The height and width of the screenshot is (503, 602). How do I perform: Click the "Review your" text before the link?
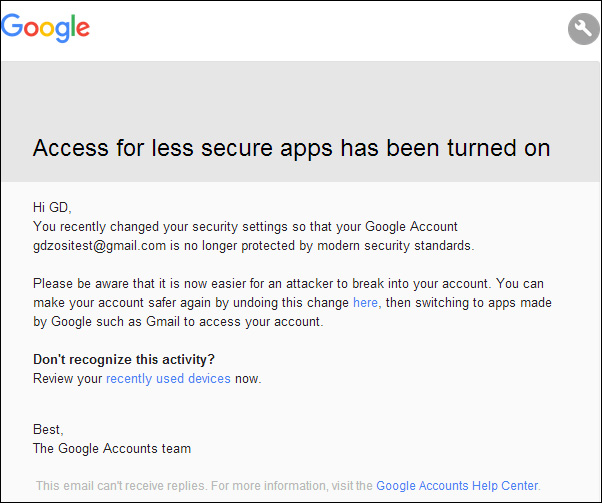click(67, 378)
